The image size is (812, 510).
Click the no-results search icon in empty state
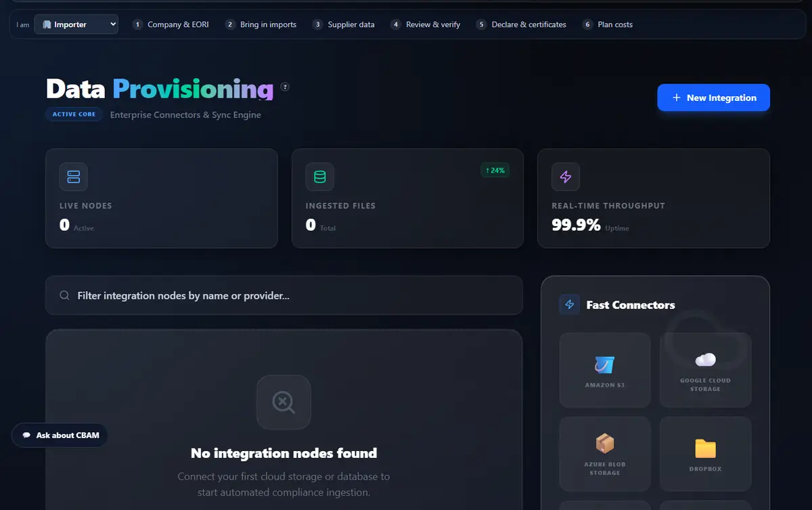pos(284,402)
